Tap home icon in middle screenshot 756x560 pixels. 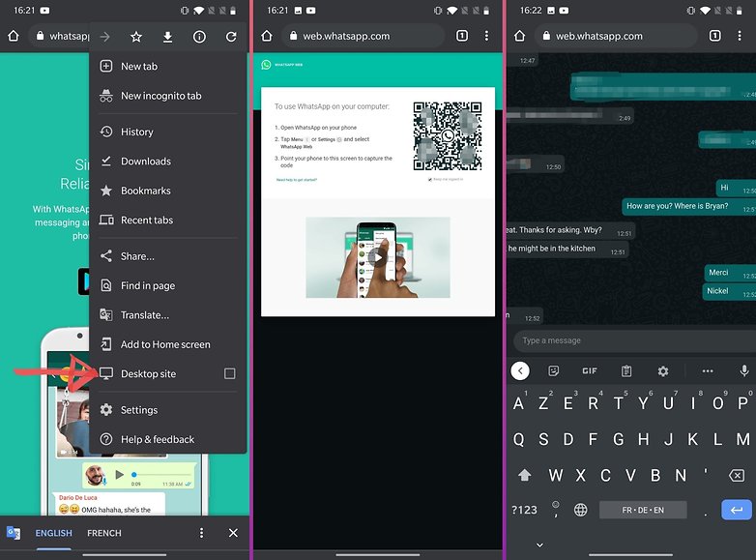267,36
